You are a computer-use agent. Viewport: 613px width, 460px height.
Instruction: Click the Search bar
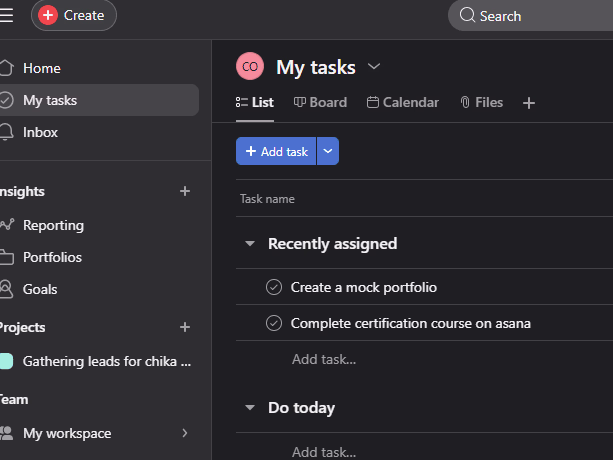click(530, 16)
